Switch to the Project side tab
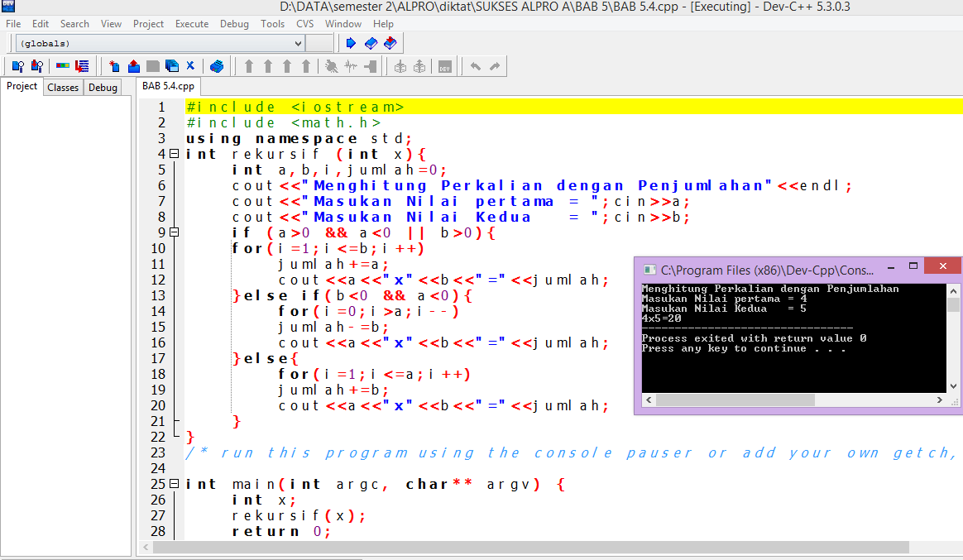 click(22, 87)
